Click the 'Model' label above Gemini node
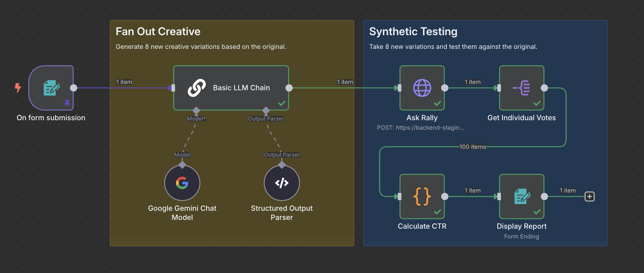 point(182,155)
